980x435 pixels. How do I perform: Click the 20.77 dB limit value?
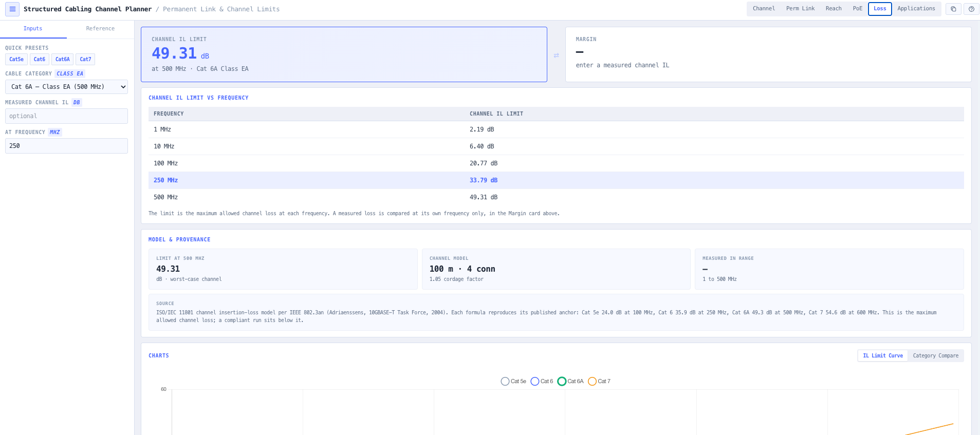[x=484, y=163]
